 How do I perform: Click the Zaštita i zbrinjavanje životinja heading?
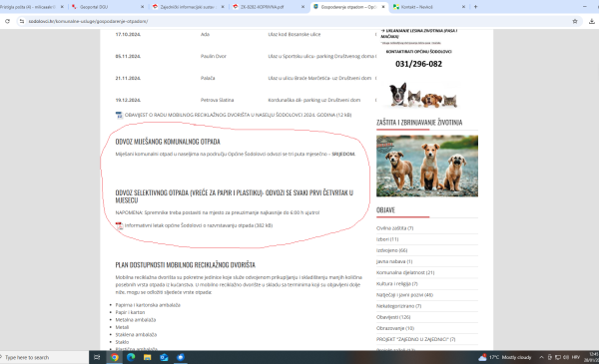click(419, 123)
